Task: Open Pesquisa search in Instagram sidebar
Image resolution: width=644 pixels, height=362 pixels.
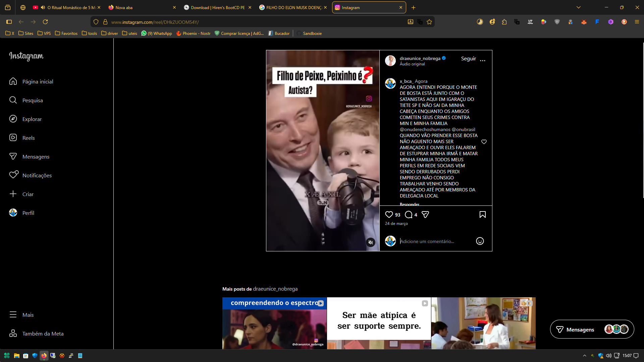Action: click(32, 100)
